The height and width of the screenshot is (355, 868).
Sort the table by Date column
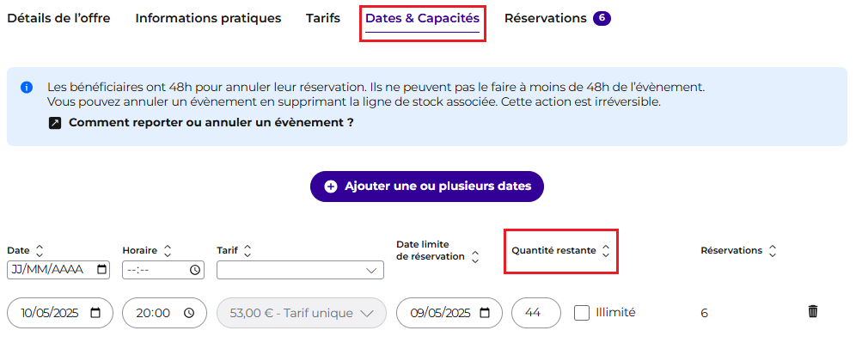point(39,251)
